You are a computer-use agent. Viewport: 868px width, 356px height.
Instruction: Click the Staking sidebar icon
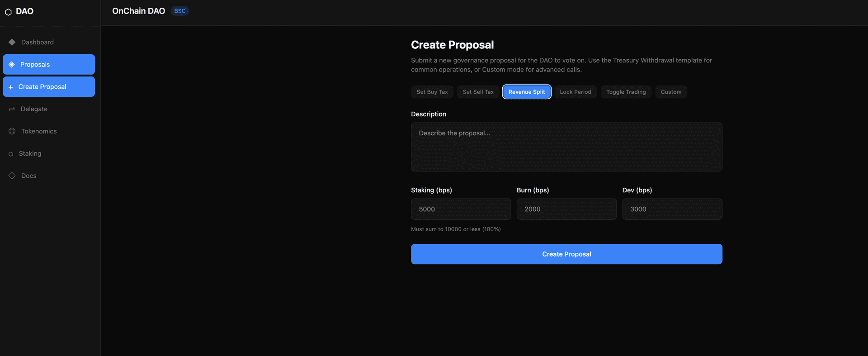(x=11, y=154)
